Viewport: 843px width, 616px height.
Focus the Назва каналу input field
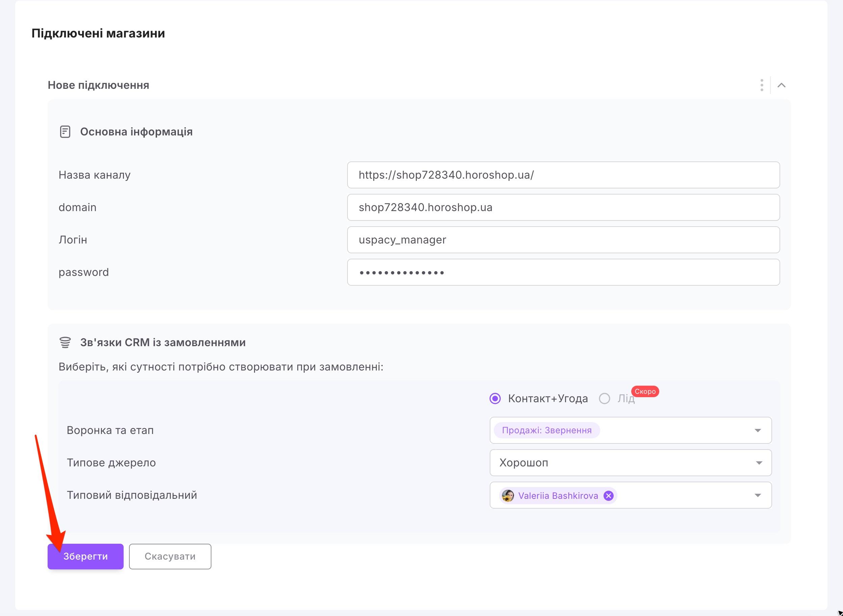[563, 175]
